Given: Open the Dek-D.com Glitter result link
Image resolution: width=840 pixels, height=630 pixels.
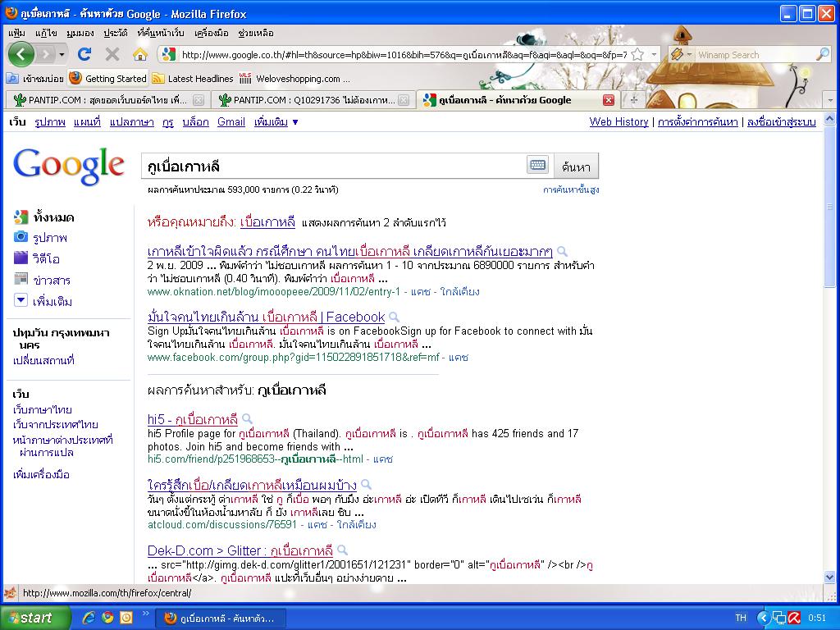Looking at the screenshot, I should point(240,550).
